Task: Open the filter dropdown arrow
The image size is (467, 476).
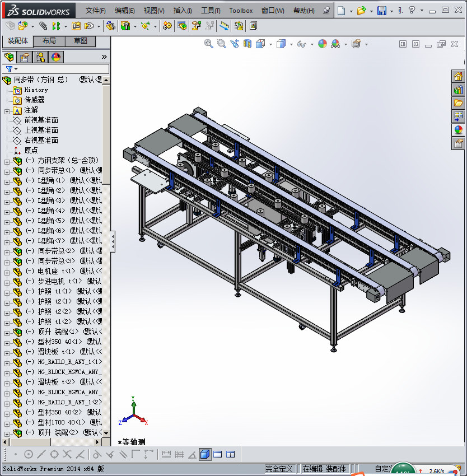Action: click(16, 69)
